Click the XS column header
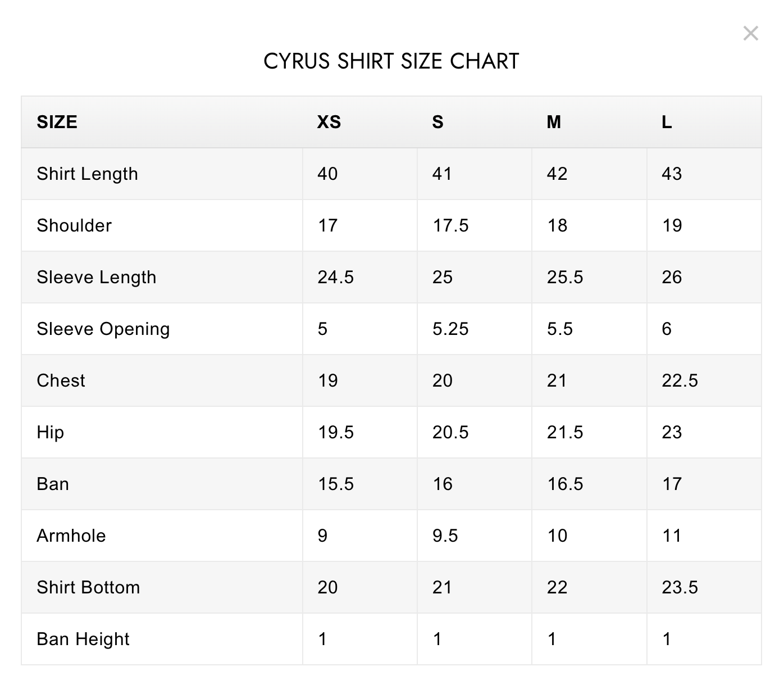The height and width of the screenshot is (694, 784). (329, 122)
